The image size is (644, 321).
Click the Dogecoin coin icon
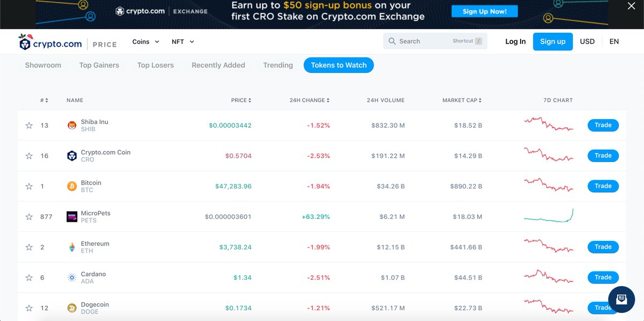72,308
